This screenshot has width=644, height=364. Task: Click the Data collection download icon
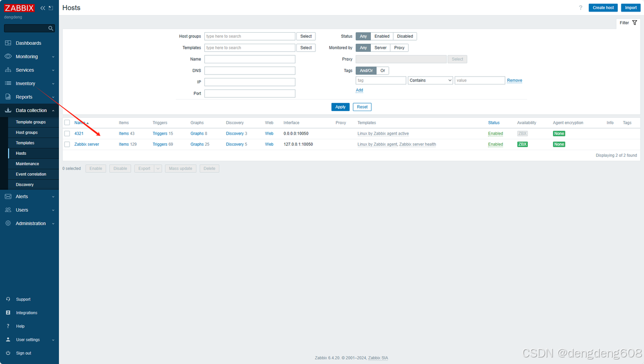(x=8, y=110)
